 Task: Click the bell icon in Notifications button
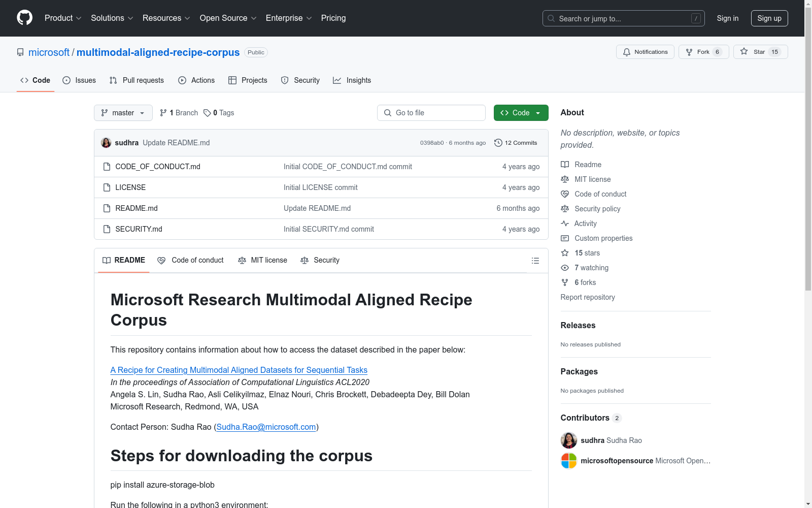pos(627,52)
